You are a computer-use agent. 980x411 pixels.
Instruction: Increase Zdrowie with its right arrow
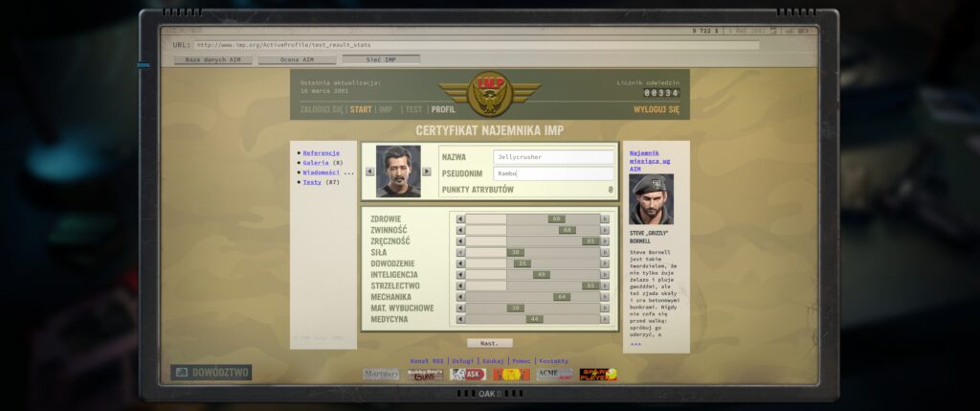604,218
